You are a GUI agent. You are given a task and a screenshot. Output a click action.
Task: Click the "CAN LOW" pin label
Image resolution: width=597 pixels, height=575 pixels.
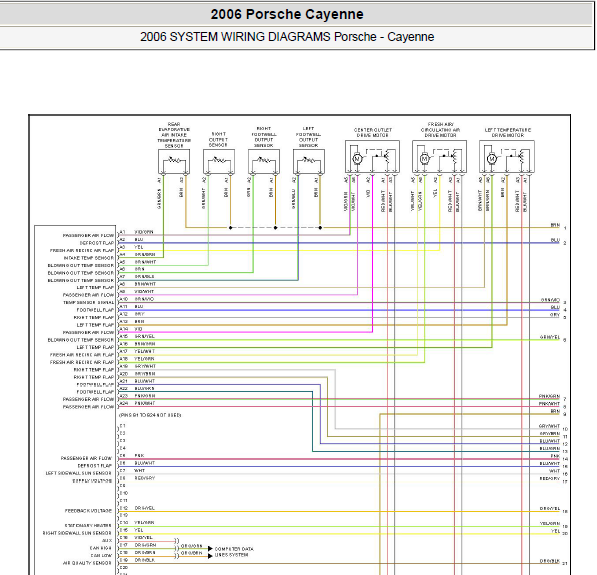point(101,556)
